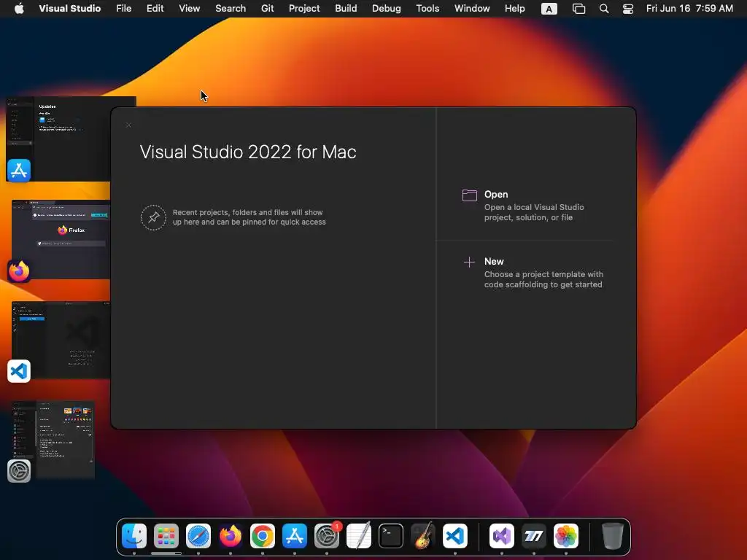Viewport: 747px width, 560px height.
Task: Open App Store from the Dock
Action: click(x=295, y=536)
